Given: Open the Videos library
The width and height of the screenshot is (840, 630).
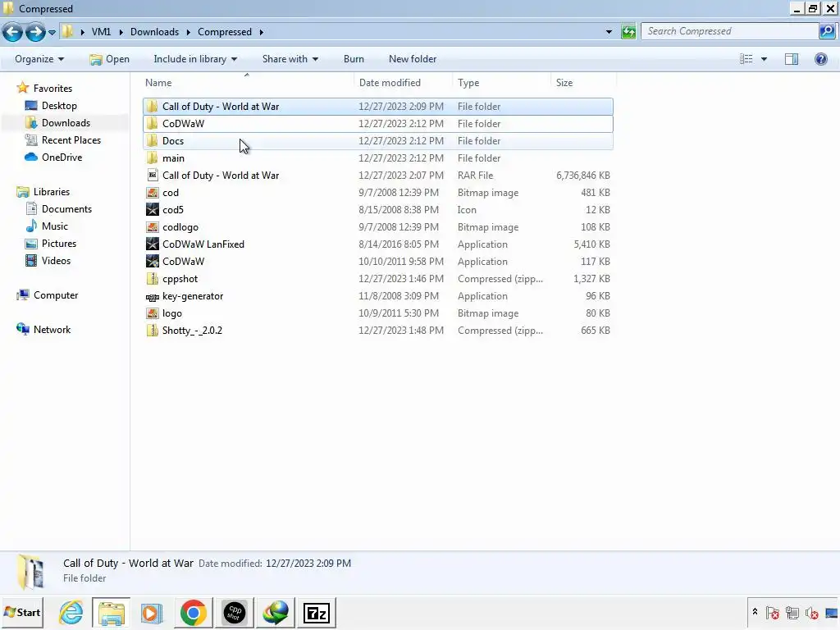Looking at the screenshot, I should pyautogui.click(x=56, y=260).
